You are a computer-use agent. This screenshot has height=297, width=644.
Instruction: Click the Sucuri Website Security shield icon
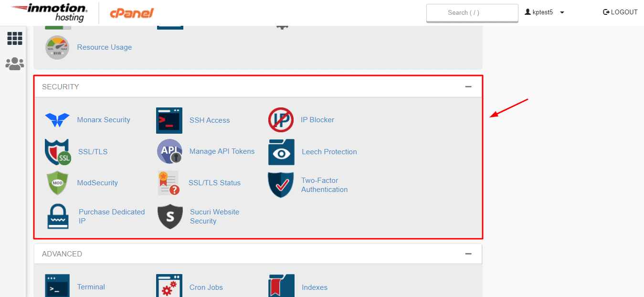[x=170, y=216]
